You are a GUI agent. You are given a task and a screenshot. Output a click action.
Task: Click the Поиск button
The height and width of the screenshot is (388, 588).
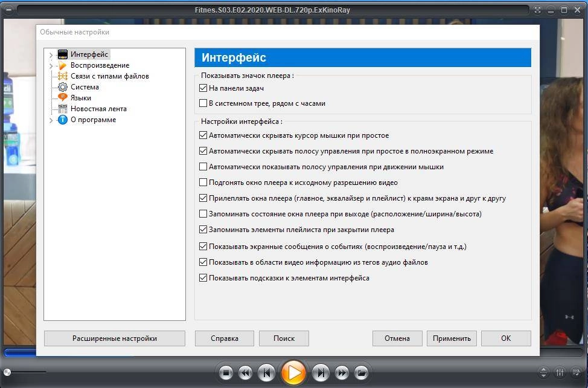tap(284, 338)
